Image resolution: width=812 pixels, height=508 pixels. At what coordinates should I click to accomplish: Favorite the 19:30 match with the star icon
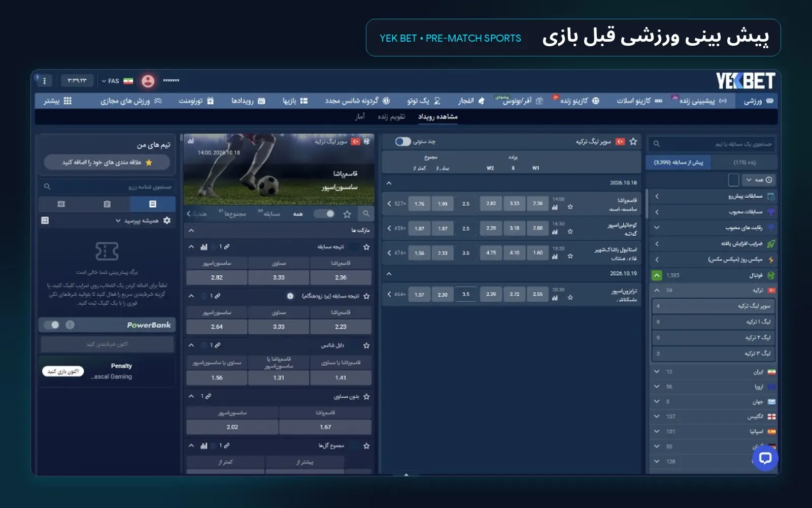(570, 256)
